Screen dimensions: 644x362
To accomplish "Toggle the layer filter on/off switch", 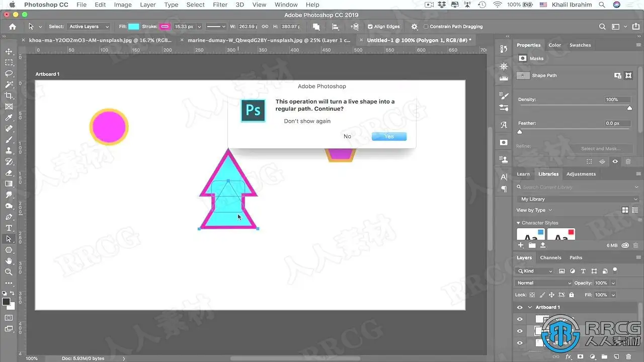I will pos(615,270).
